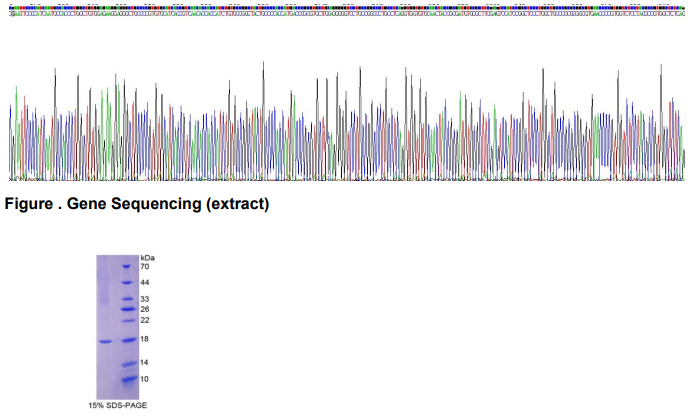Click the sample protein band in gel
This screenshot has width=698, height=418.
point(105,341)
